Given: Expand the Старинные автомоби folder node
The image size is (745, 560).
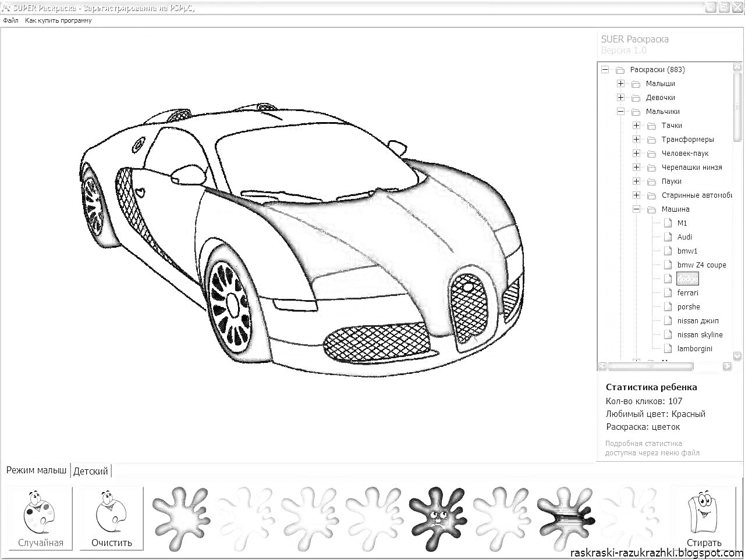Looking at the screenshot, I should pyautogui.click(x=636, y=195).
